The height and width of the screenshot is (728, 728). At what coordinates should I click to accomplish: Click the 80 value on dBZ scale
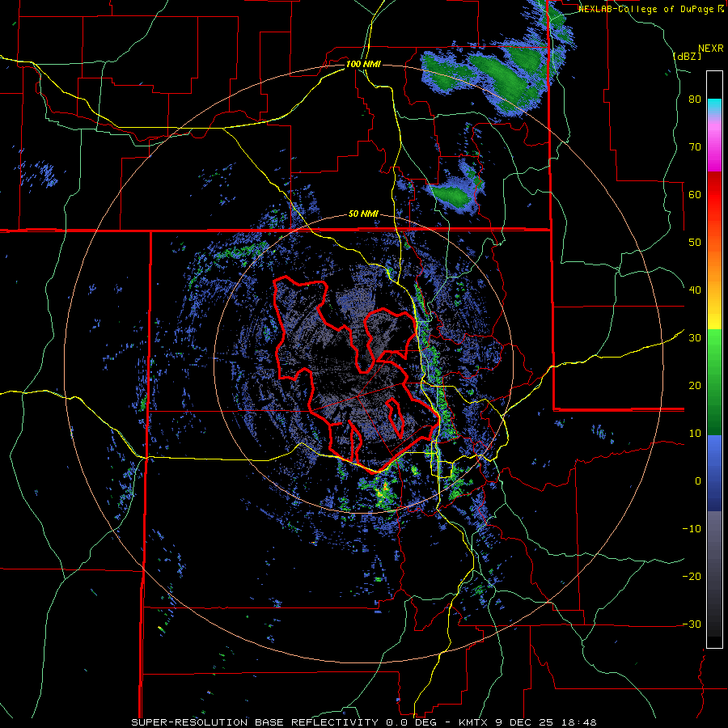[695, 99]
